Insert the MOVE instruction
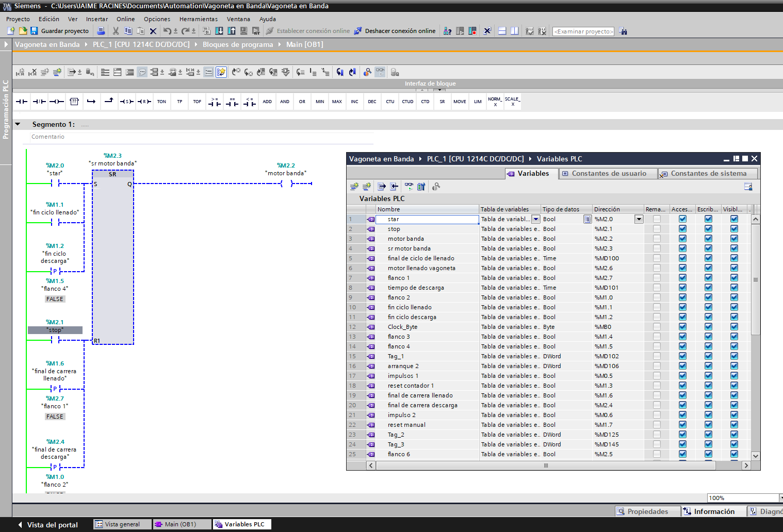This screenshot has width=783, height=532. 460,102
